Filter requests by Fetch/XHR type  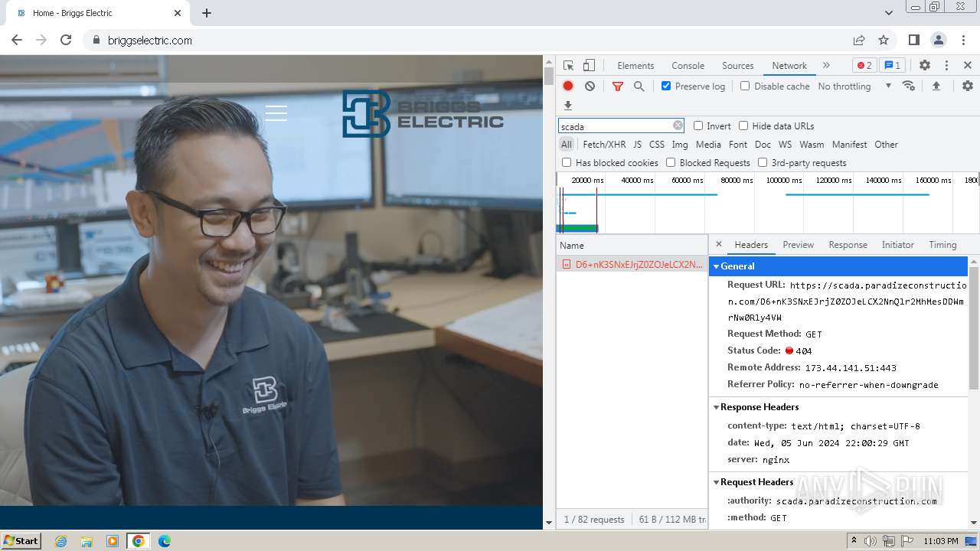pyautogui.click(x=604, y=145)
